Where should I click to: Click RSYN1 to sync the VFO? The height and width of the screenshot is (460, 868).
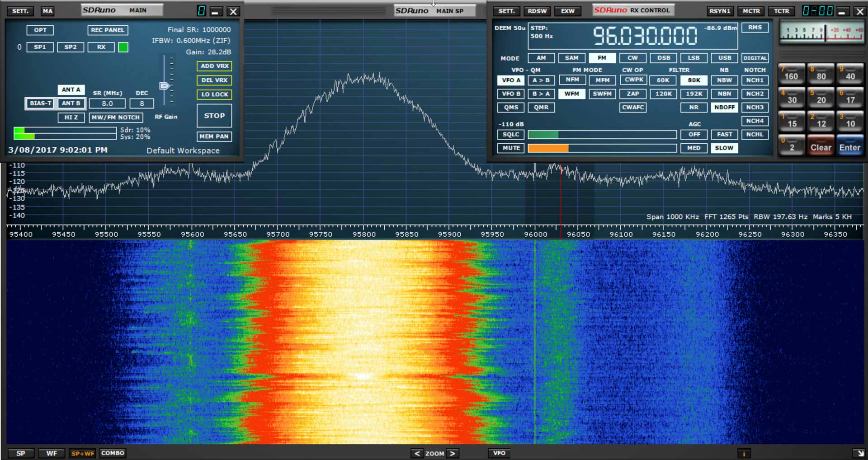tap(720, 11)
